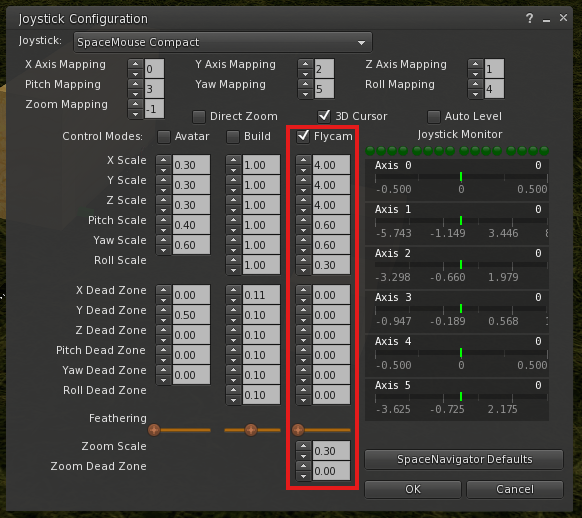Screen dimensions: 582x518
Task: Click Cancel to discard changes
Action: [515, 489]
